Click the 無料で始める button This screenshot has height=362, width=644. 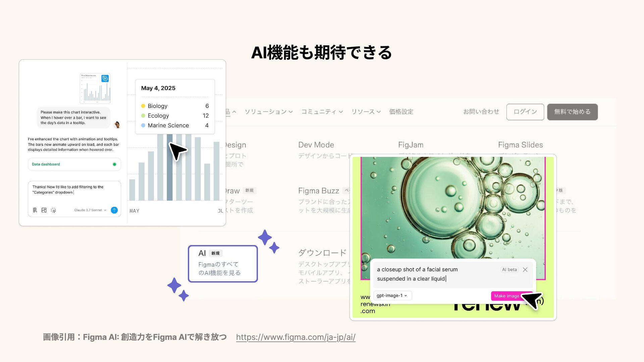[x=572, y=112]
